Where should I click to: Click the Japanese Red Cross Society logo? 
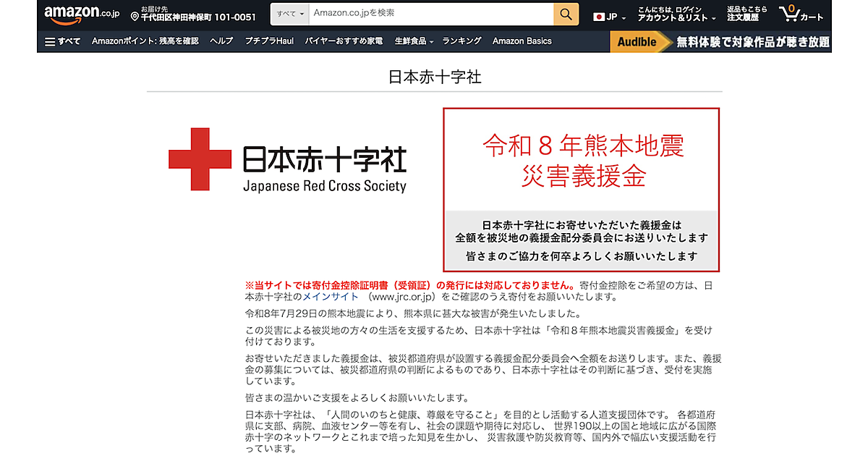[288, 159]
